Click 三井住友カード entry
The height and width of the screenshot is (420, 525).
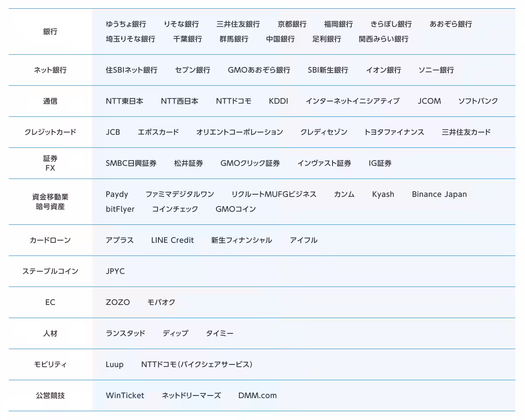pos(466,132)
